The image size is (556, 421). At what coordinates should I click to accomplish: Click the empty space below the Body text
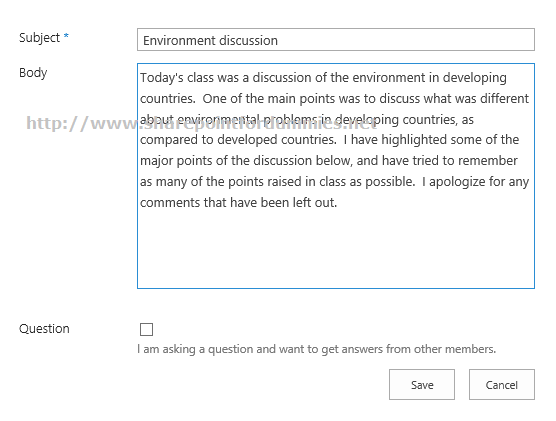336,248
